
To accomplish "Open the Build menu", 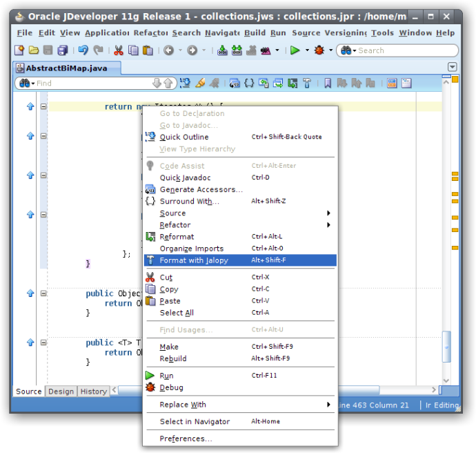I will (255, 33).
